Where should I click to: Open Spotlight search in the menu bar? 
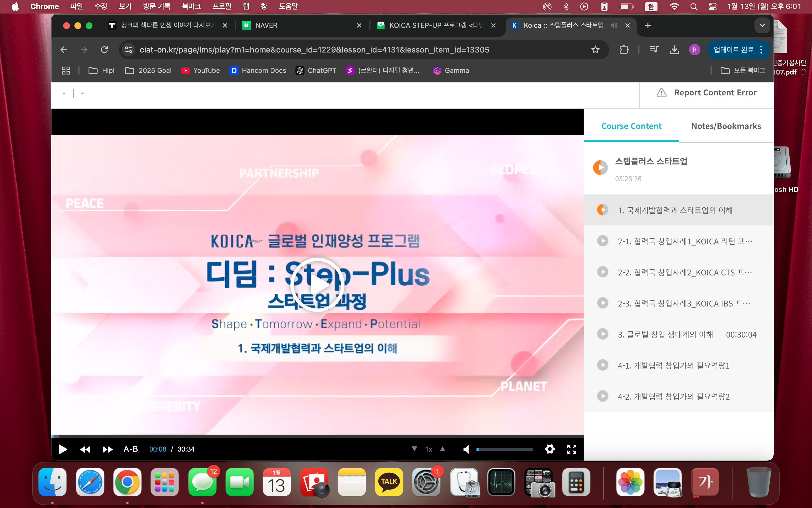click(x=694, y=7)
